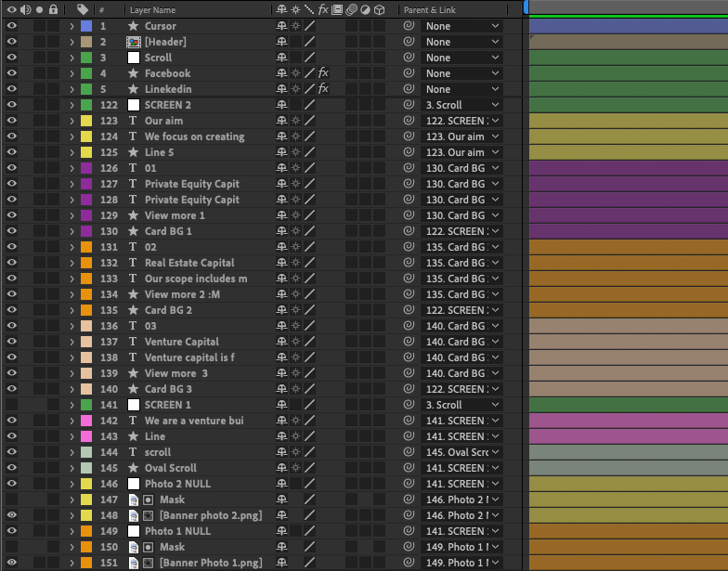Hide the Cursor layer with its eye
This screenshot has height=571, width=728.
(12, 26)
